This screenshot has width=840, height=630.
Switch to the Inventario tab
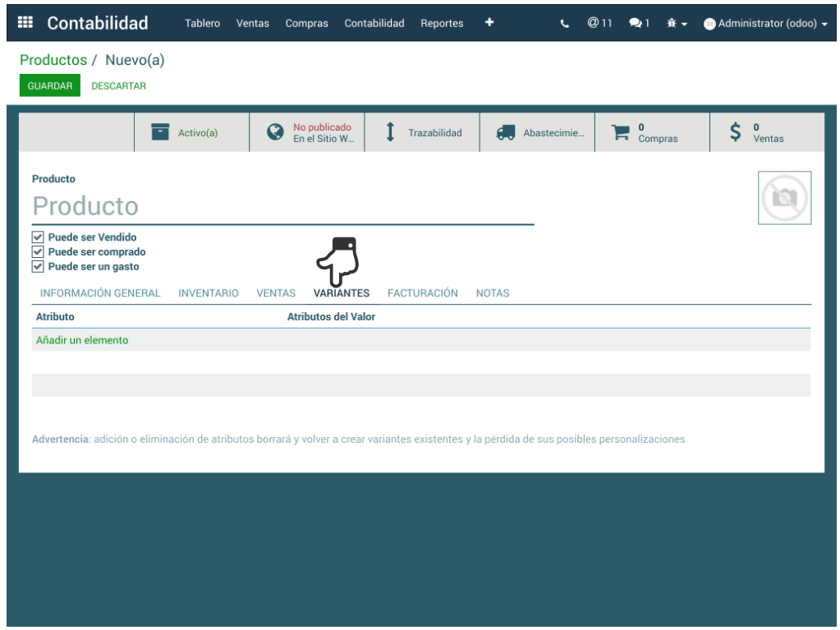(209, 293)
